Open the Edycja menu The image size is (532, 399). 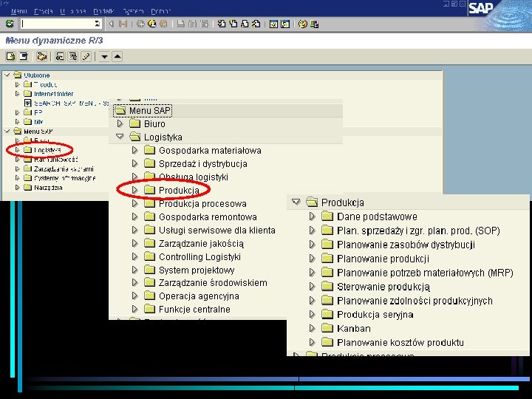[43, 11]
